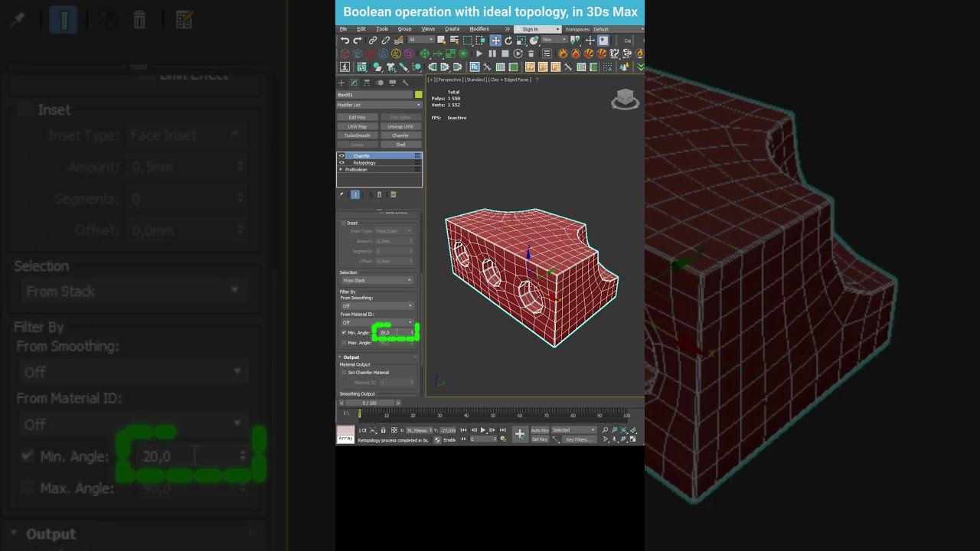980x551 pixels.
Task: Open the Hierarchy tab in command panel
Action: [367, 83]
